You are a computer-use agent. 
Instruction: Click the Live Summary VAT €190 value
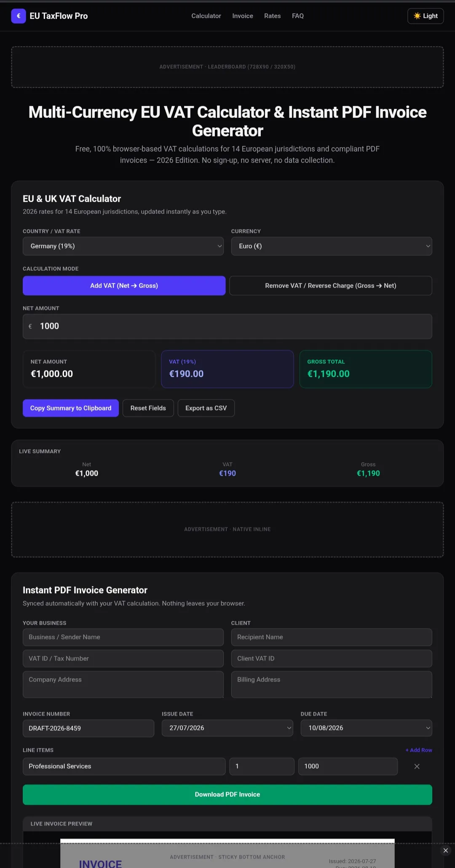click(x=227, y=473)
